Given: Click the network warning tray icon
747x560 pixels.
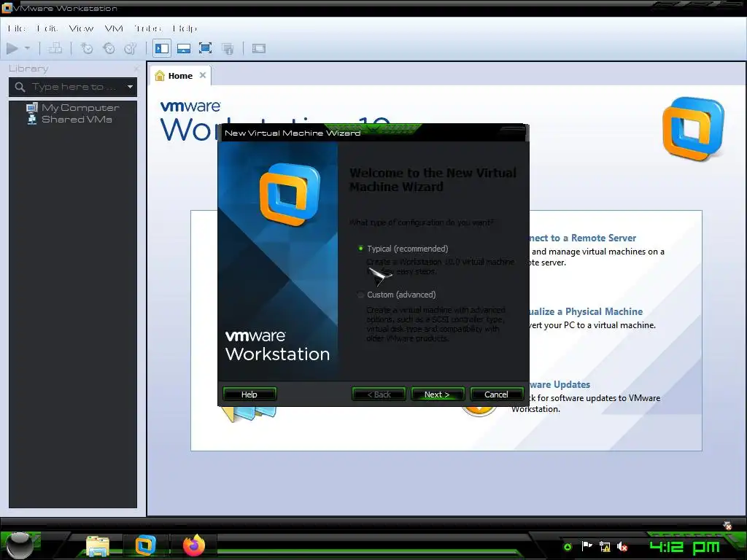Looking at the screenshot, I should coord(605,547).
